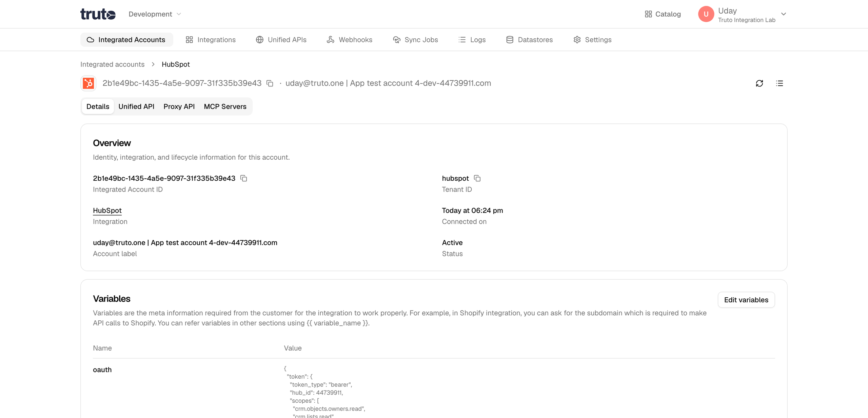This screenshot has height=418, width=868.
Task: Open the Webhooks tab
Action: 350,40
